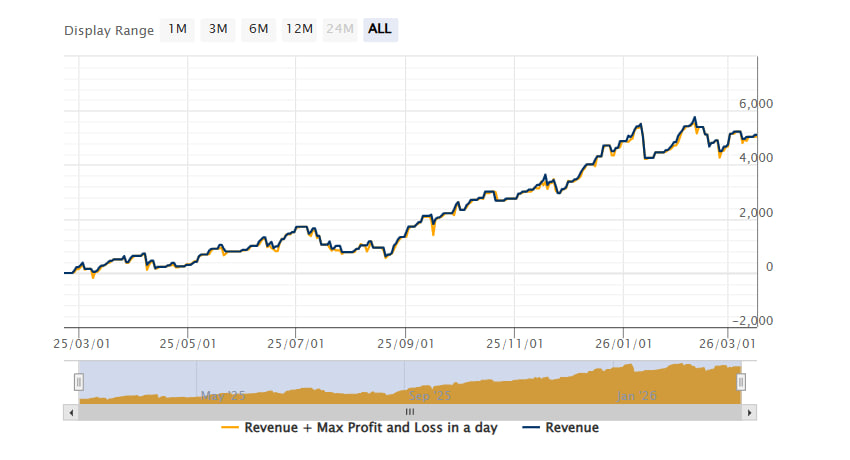Screen dimensions: 850x460
Task: Grab the right navigator range handle
Action: click(x=741, y=382)
